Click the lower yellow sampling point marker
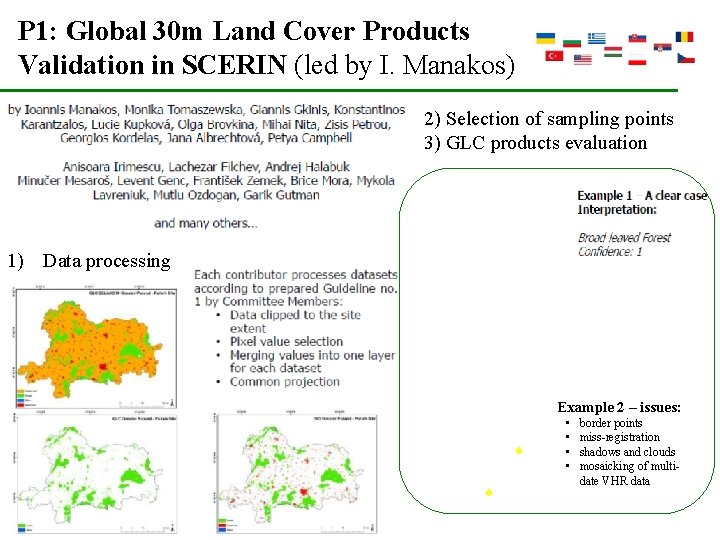The image size is (720, 540). coord(489,492)
